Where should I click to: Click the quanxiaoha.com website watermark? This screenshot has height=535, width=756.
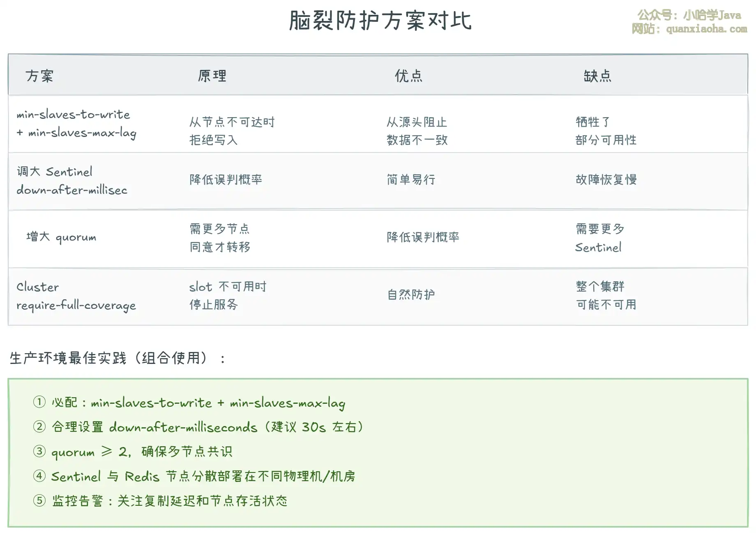pyautogui.click(x=689, y=29)
